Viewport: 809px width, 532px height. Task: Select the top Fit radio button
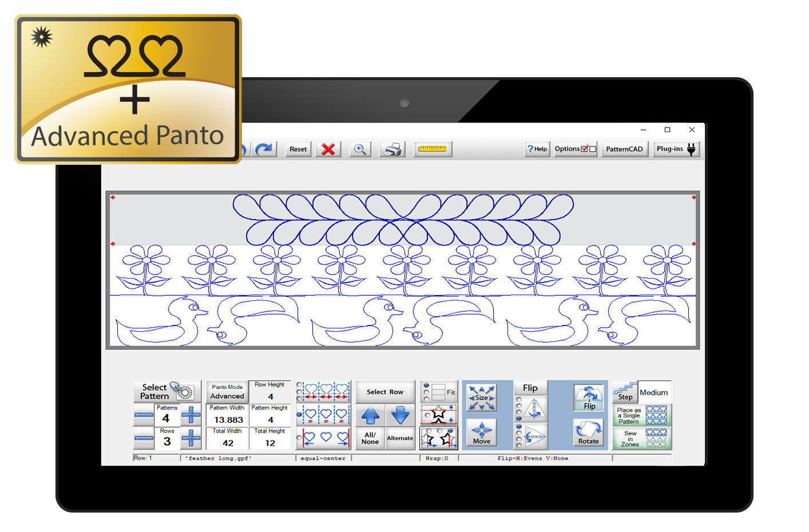coord(426,385)
